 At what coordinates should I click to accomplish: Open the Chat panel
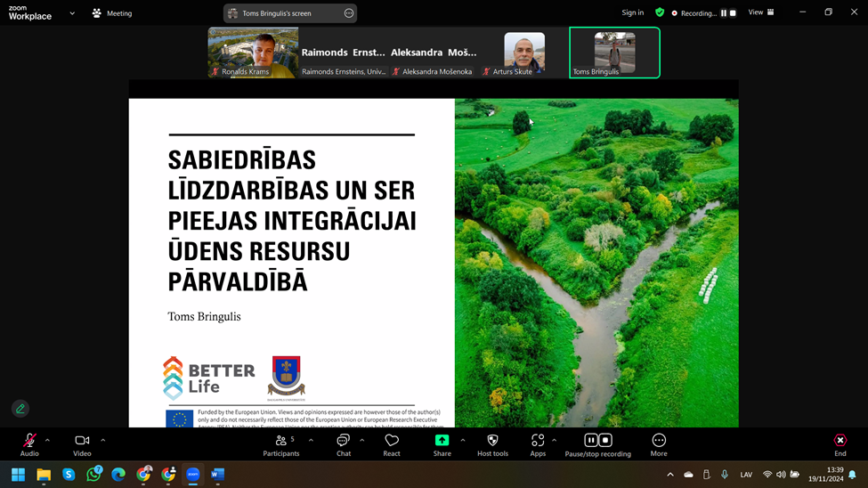tap(344, 444)
